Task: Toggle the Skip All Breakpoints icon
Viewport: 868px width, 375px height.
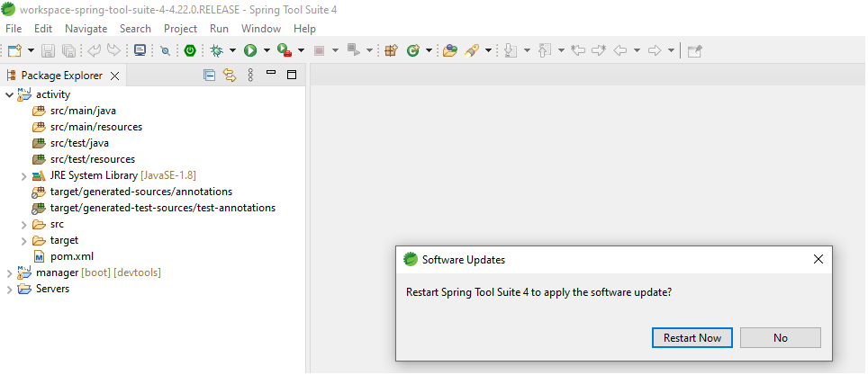Action: coord(166,51)
